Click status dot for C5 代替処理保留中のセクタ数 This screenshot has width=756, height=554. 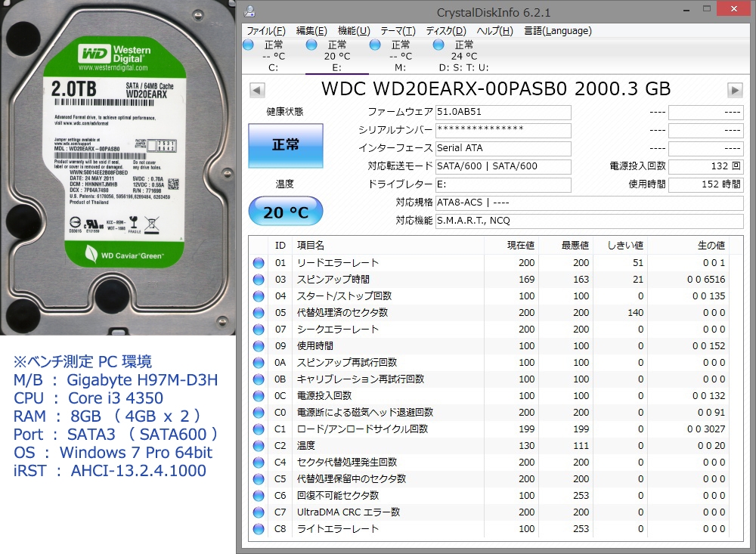click(x=259, y=479)
